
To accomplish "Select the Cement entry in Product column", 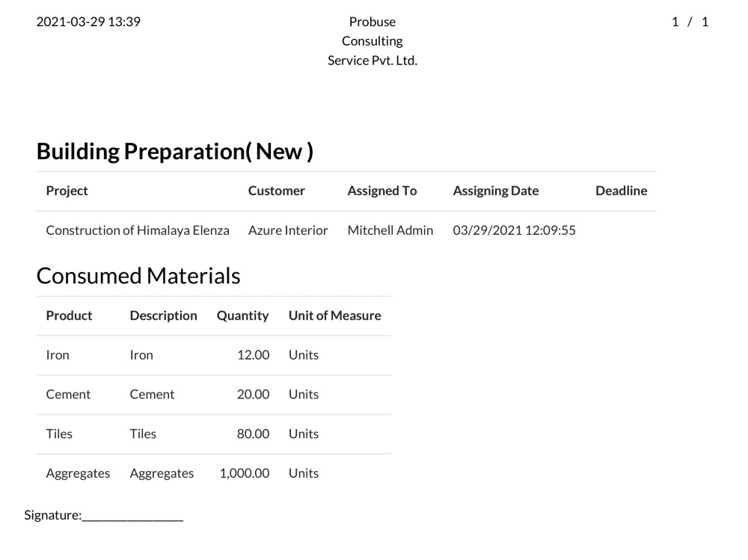I will (68, 395).
